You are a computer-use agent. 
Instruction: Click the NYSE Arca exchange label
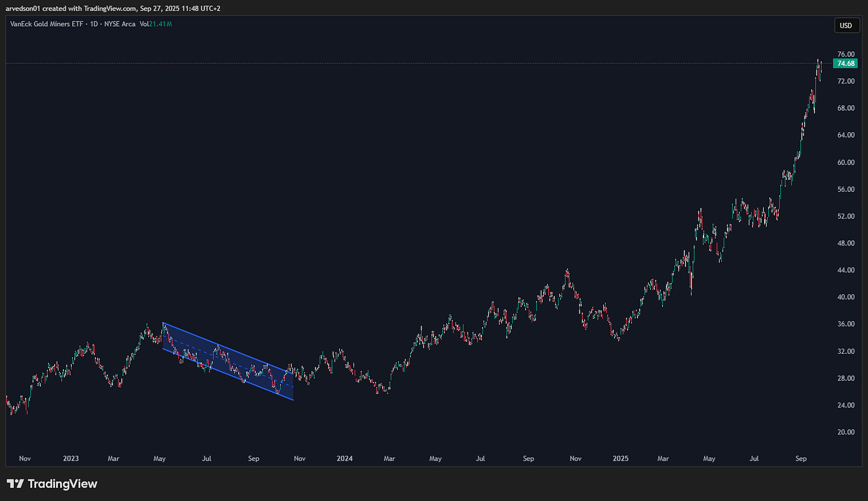point(120,24)
